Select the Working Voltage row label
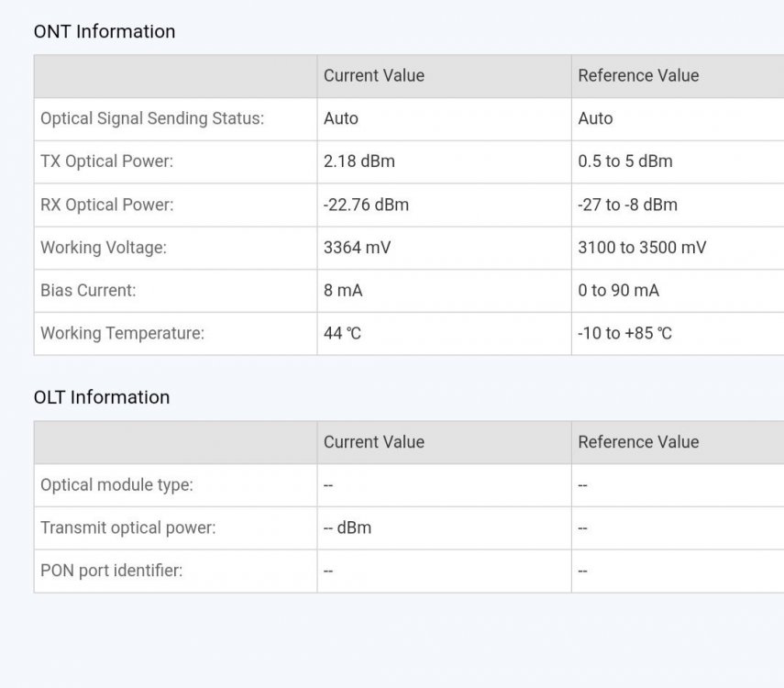784x688 pixels. (104, 248)
